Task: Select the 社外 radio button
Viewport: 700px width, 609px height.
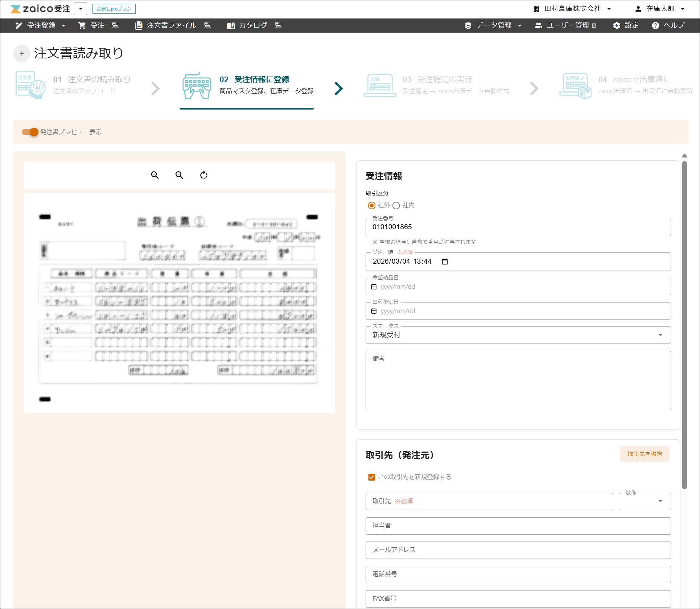Action: point(371,206)
